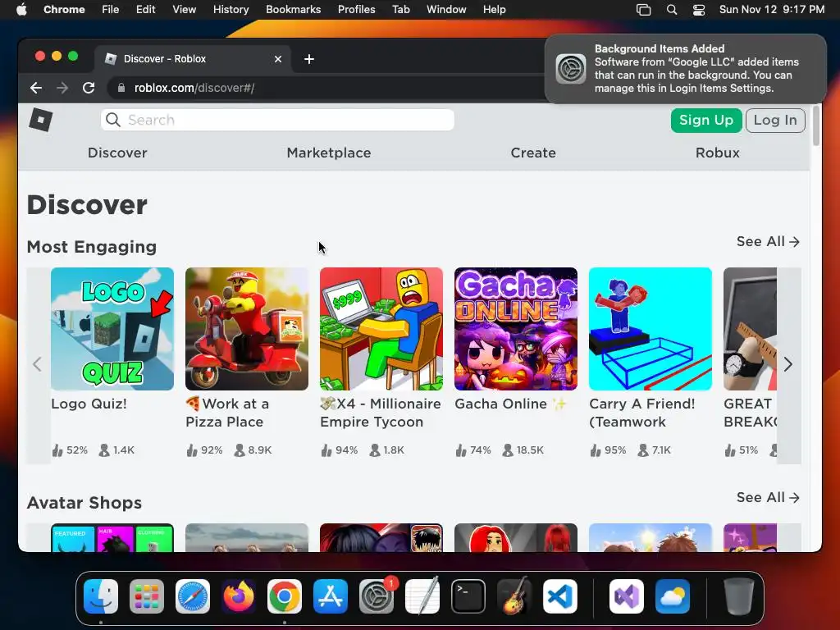Viewport: 840px width, 630px height.
Task: Click the Background Items Added notification
Action: tap(686, 69)
